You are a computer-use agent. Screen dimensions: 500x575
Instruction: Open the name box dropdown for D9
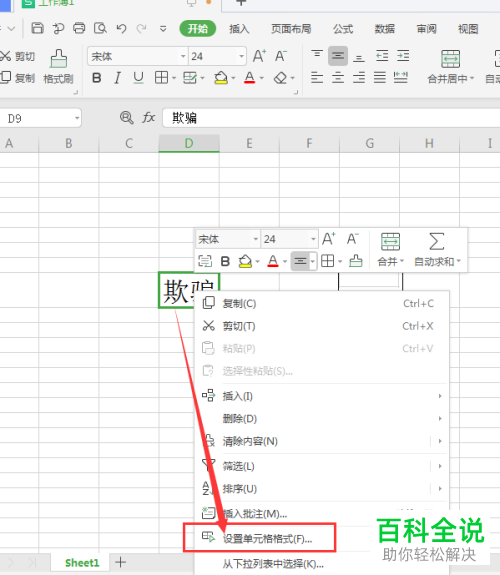pyautogui.click(x=77, y=118)
